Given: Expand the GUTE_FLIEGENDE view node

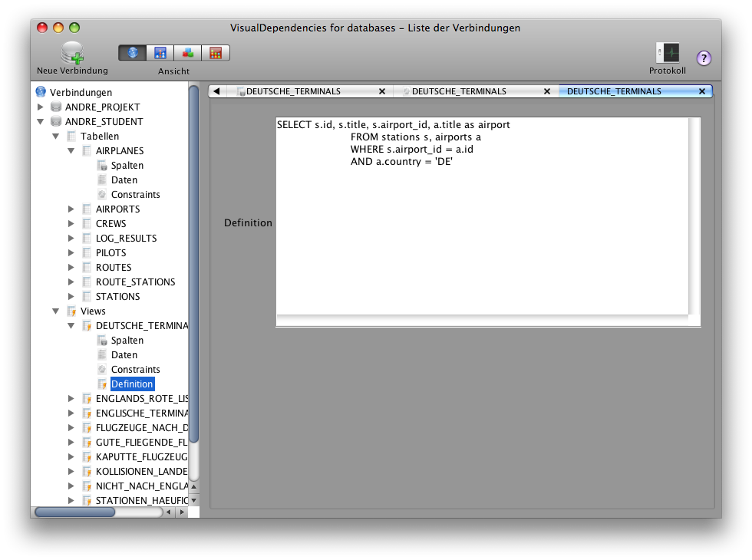Looking at the screenshot, I should [x=71, y=442].
